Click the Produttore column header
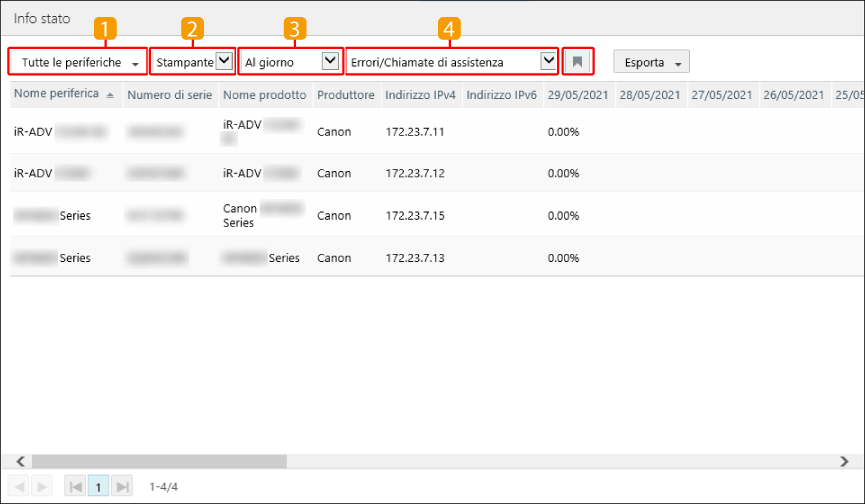The image size is (865, 504). 345,94
